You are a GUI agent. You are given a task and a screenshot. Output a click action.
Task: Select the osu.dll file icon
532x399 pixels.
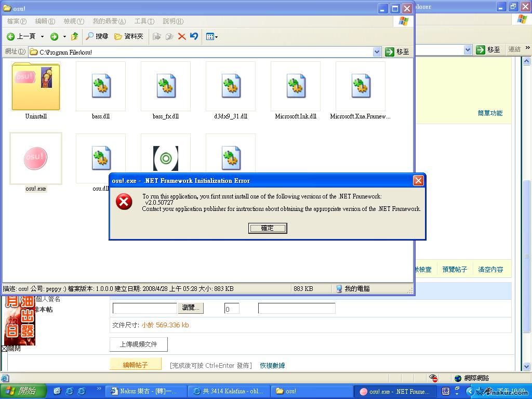coord(101,158)
